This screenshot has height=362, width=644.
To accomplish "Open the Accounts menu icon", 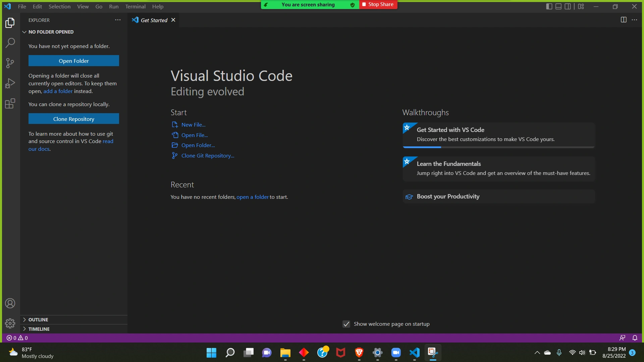I will pos(10,303).
